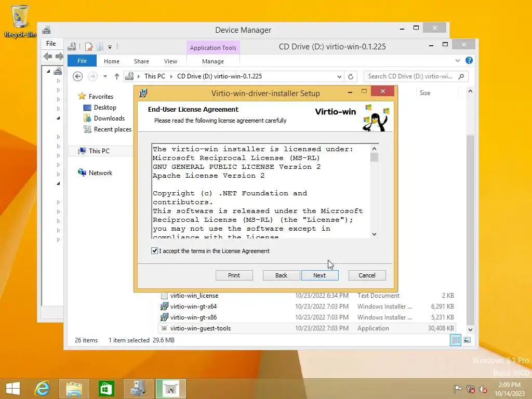532x399 pixels.
Task: Click the virtio-win-gt-x86 installer icon
Action: (164, 317)
